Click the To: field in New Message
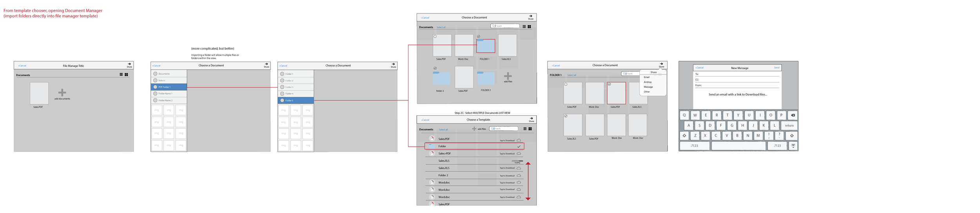Screen dimensions: 980x213 [737, 74]
